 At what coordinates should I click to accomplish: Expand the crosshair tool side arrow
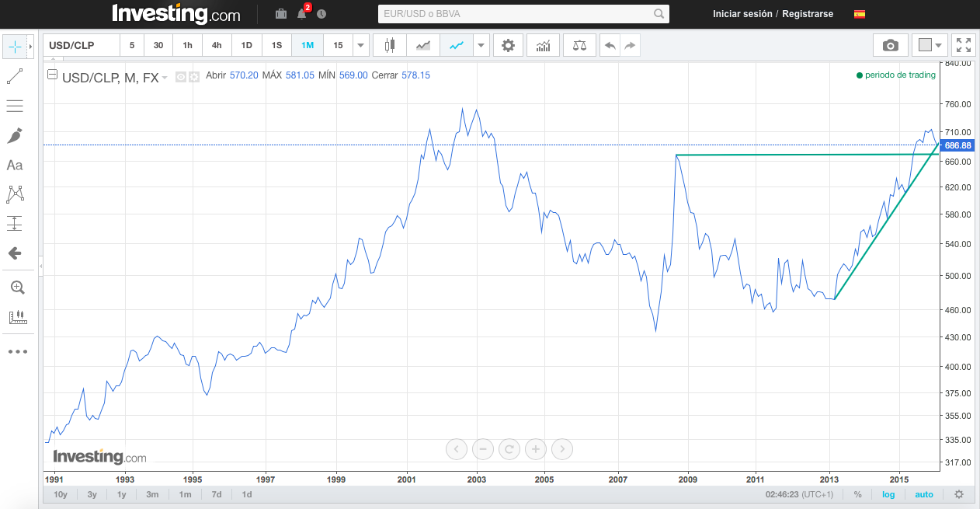pos(30,47)
